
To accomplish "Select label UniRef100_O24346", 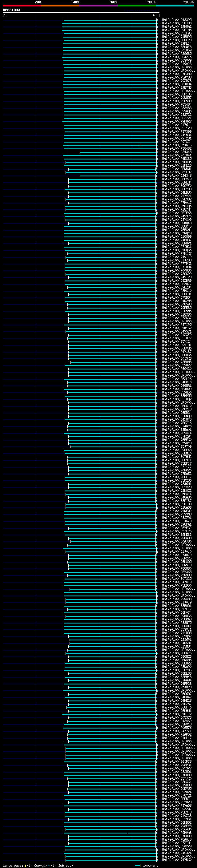I will pos(177,176).
